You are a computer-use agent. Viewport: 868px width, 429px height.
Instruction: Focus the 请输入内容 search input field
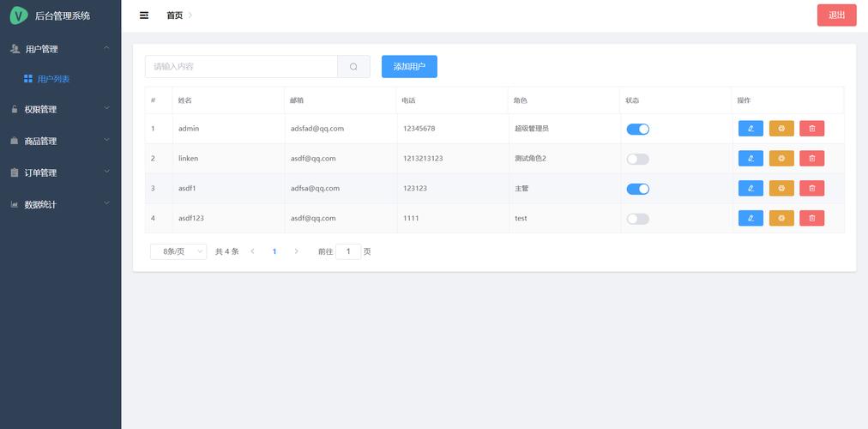[x=241, y=67]
